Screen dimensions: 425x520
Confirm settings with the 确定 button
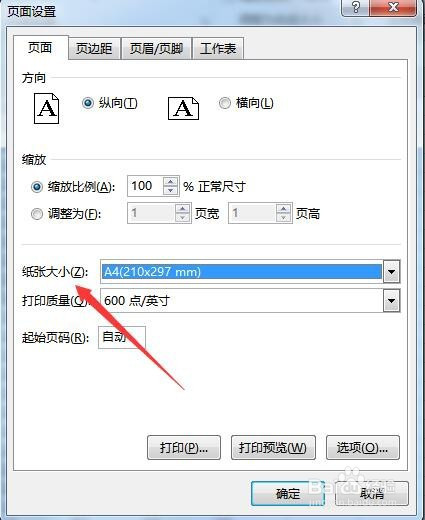tap(288, 493)
